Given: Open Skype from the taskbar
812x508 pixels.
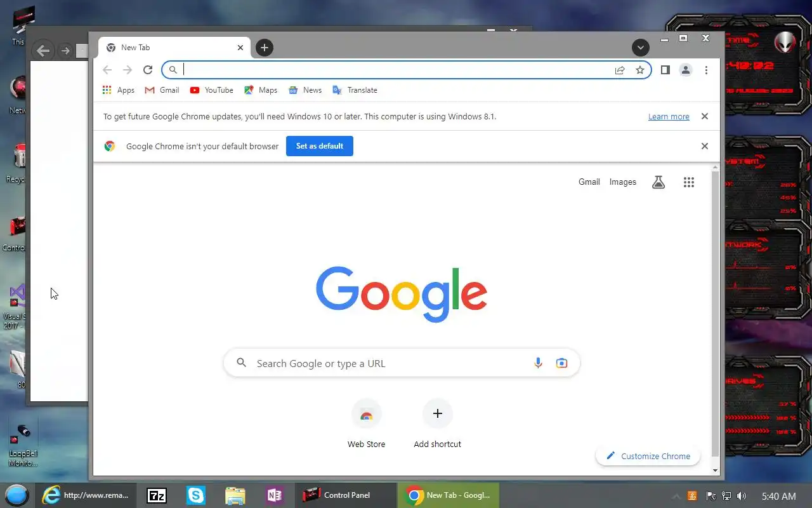Looking at the screenshot, I should point(196,495).
